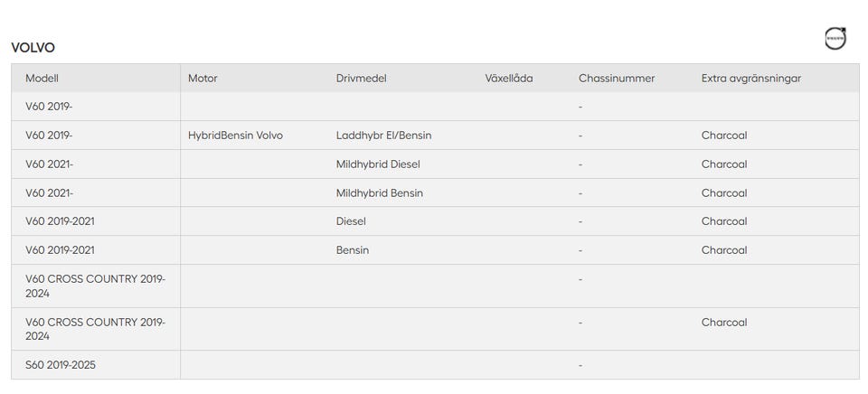868x394 pixels.
Task: Click the Laddhybr El/Bensin cell
Action: click(x=383, y=136)
